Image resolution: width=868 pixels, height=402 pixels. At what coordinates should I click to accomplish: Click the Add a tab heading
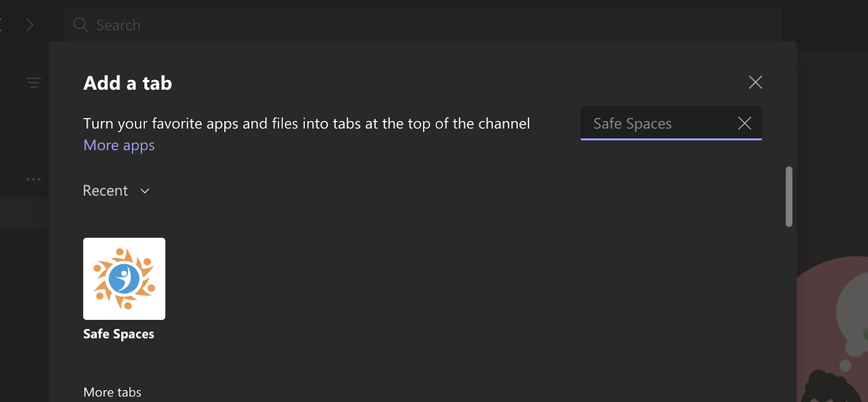[x=127, y=84]
